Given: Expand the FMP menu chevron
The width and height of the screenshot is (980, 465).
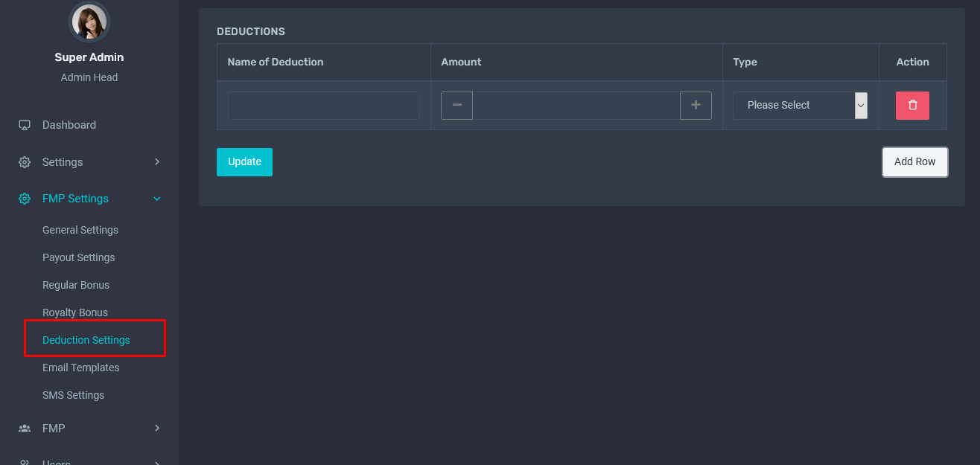Looking at the screenshot, I should click(157, 429).
